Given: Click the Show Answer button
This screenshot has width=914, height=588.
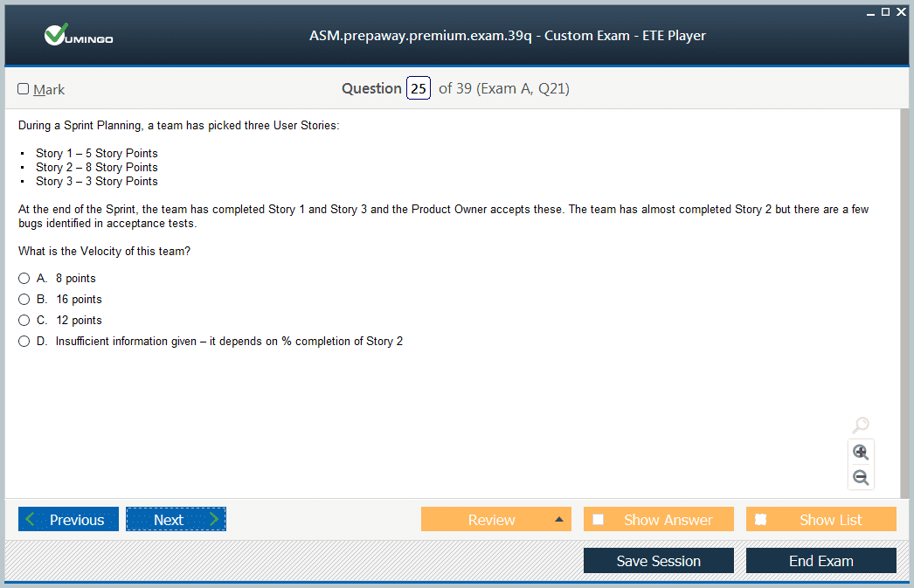Looking at the screenshot, I should pyautogui.click(x=659, y=519).
